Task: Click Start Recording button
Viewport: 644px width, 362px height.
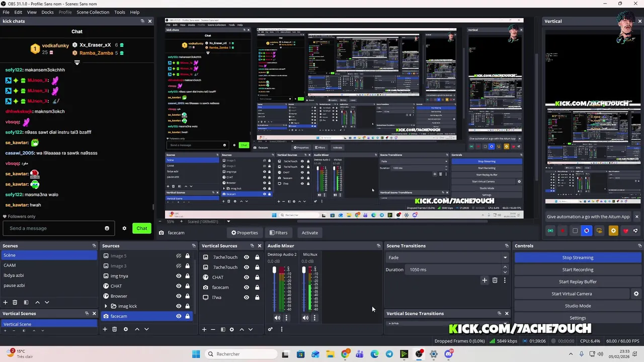Action: point(578,269)
